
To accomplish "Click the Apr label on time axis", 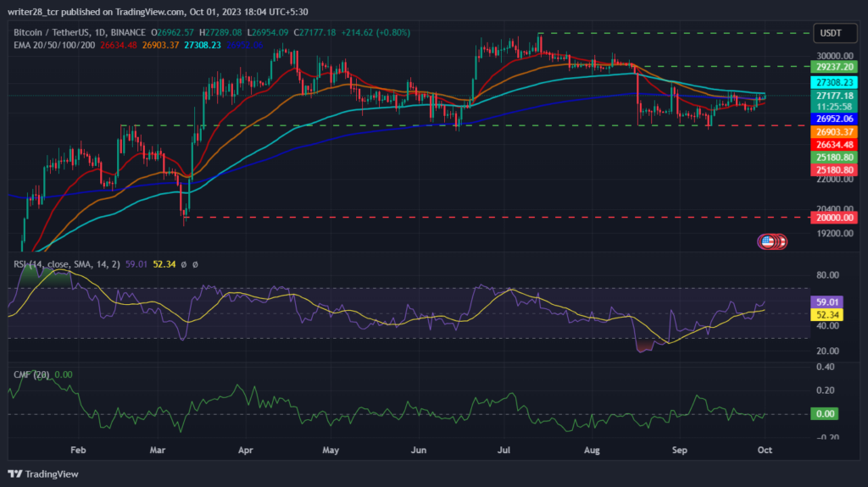I will [245, 450].
